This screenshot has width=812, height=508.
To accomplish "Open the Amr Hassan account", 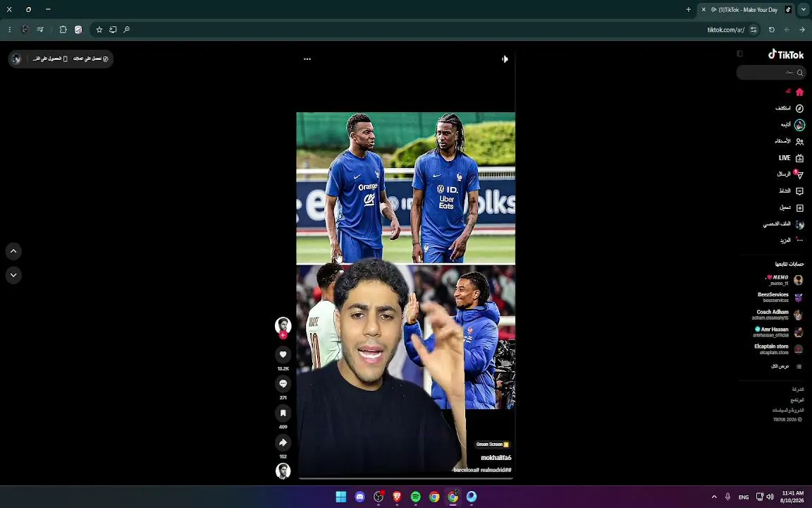I will 778,332.
